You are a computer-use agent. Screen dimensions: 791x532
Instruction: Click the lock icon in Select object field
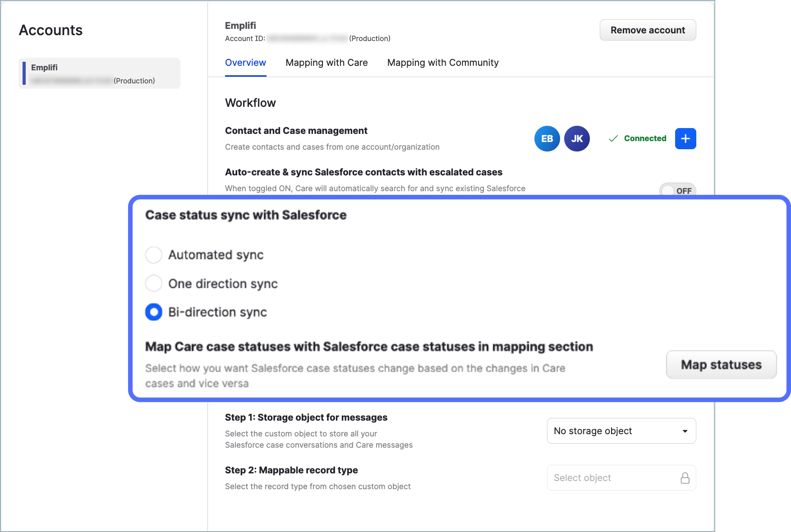[x=685, y=477]
